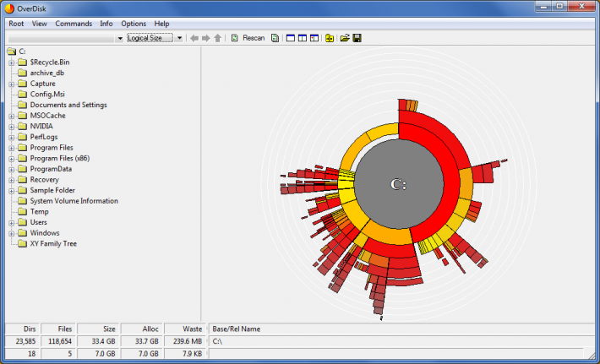
Task: Click the gray C: center disc in chart
Action: pos(399,184)
